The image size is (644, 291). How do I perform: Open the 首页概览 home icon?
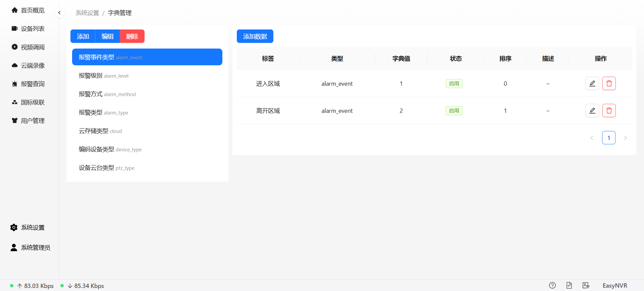14,10
